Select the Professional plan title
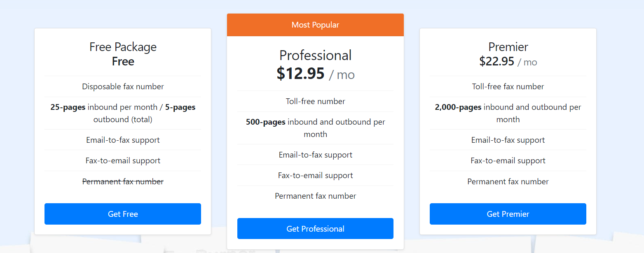The image size is (644, 253). 315,55
